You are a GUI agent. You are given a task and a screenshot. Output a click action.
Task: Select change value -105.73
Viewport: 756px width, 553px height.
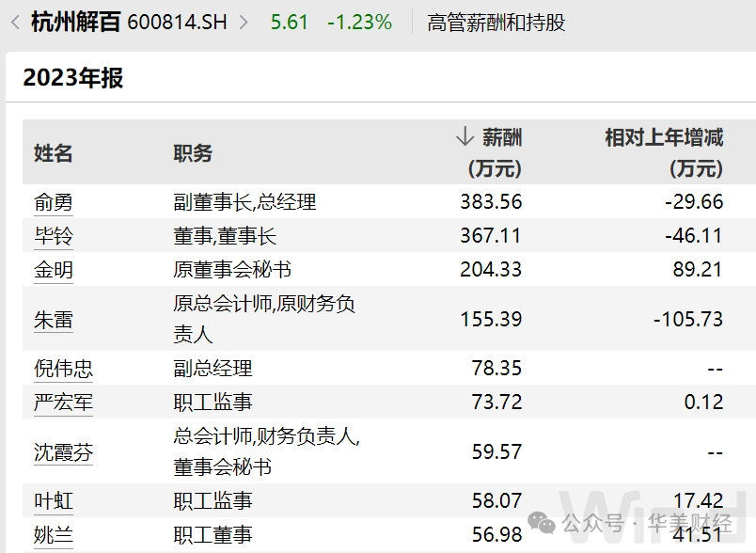click(688, 319)
